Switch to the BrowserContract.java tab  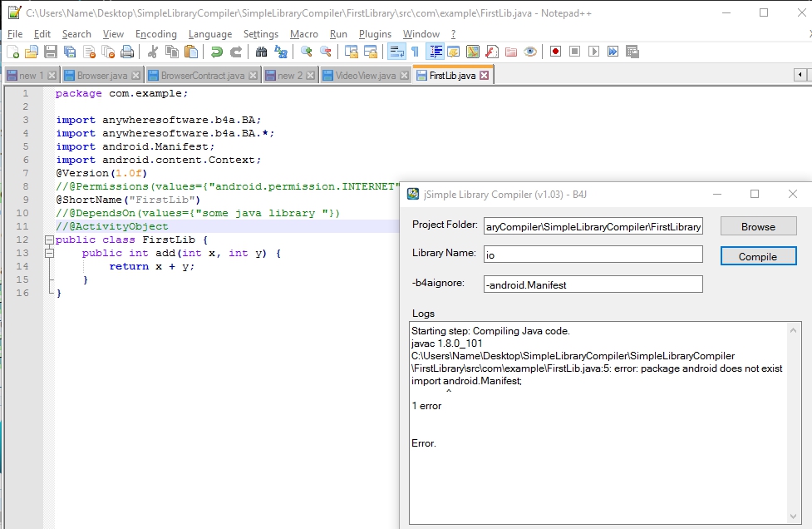pyautogui.click(x=202, y=76)
